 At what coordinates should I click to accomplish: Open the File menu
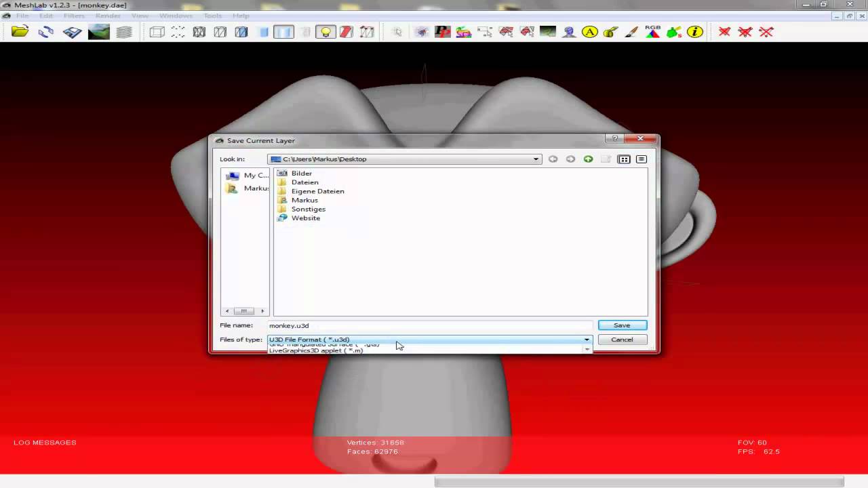coord(22,16)
